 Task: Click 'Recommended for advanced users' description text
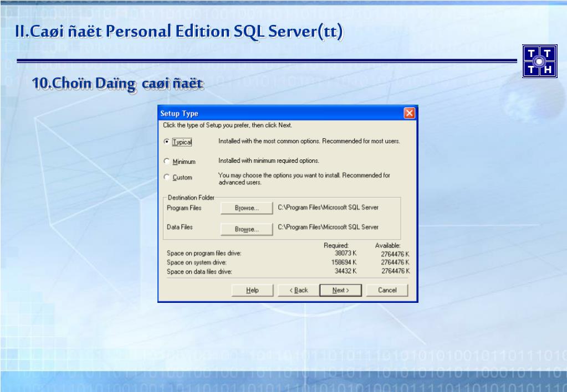pyautogui.click(x=304, y=179)
